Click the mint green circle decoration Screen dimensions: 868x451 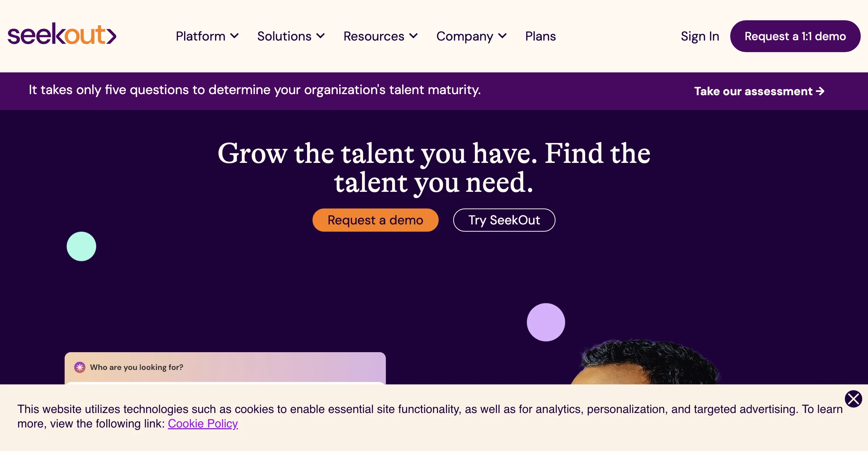[81, 246]
